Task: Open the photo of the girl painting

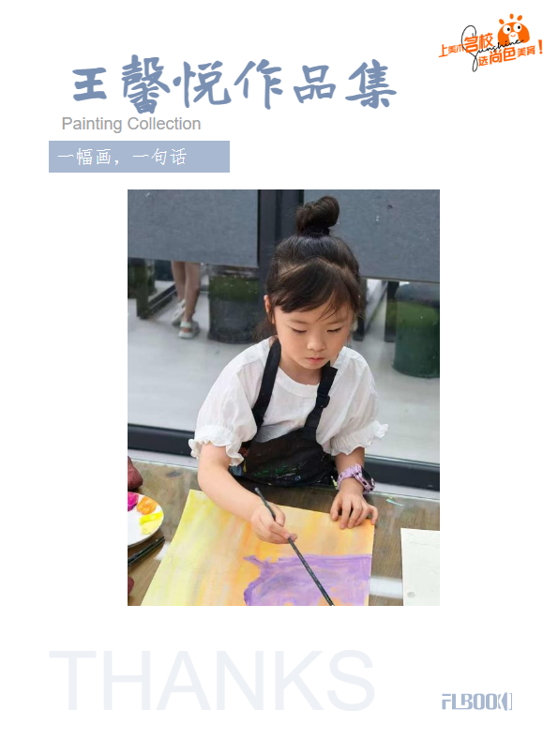Action: coord(283,398)
